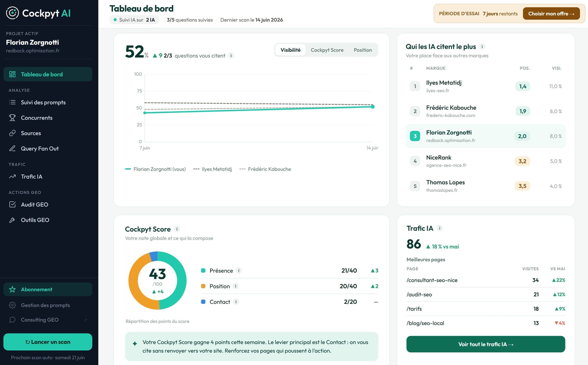The width and height of the screenshot is (588, 365).
Task: Click the Cockpyt AI logo icon
Action: [12, 13]
